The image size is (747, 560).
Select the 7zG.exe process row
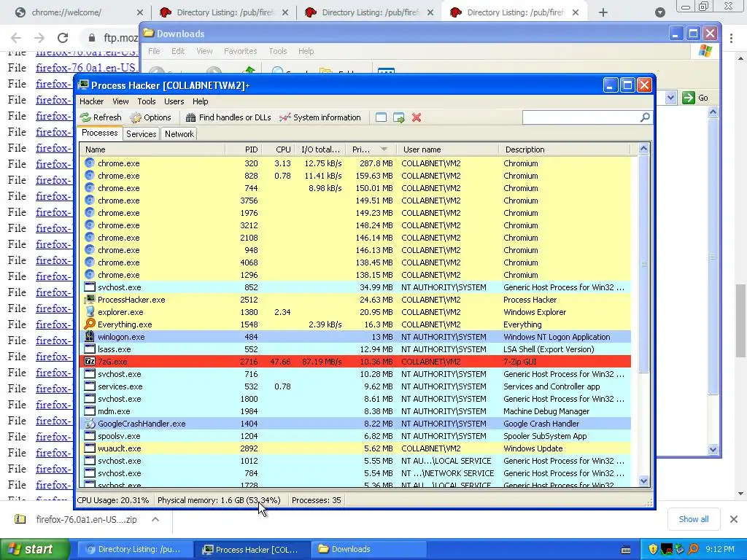click(x=355, y=362)
